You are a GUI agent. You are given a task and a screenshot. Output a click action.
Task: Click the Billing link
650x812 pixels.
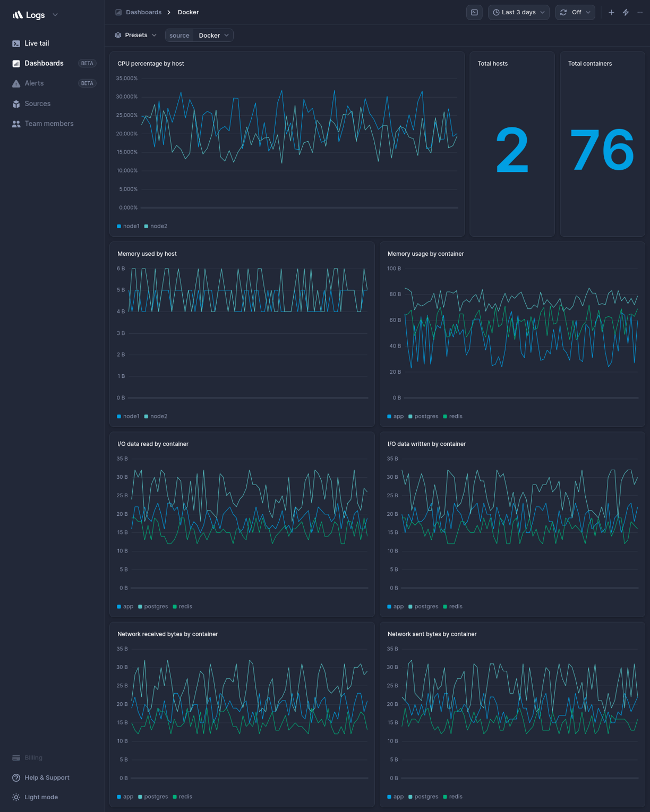pos(33,757)
